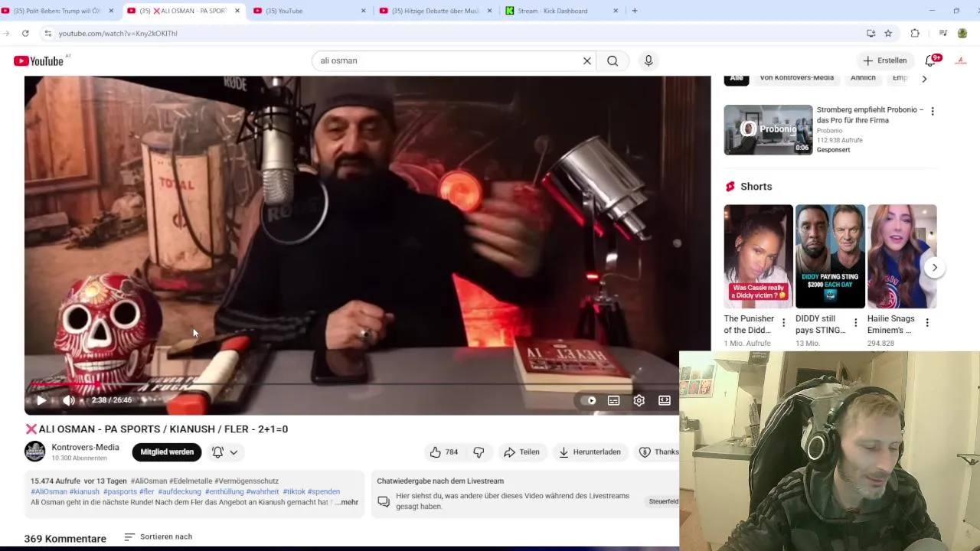980x551 pixels.
Task: Toggle autoplay switch in player
Action: pos(588,400)
